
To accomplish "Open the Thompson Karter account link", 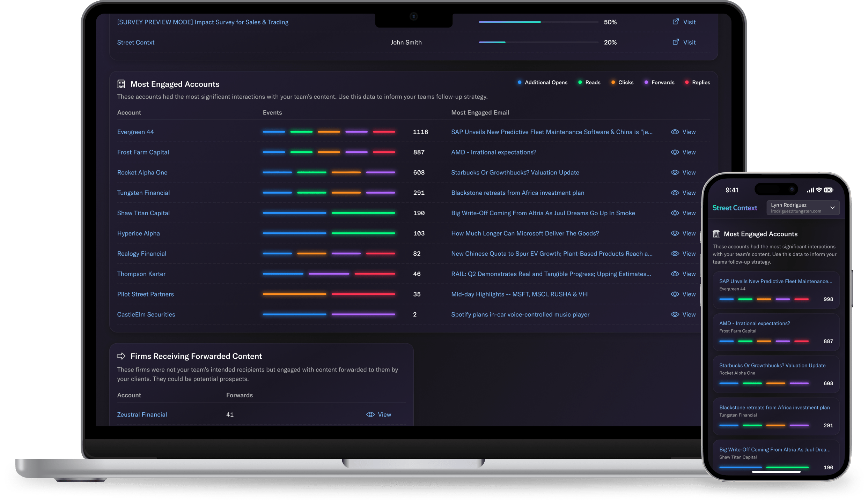I will pyautogui.click(x=141, y=274).
